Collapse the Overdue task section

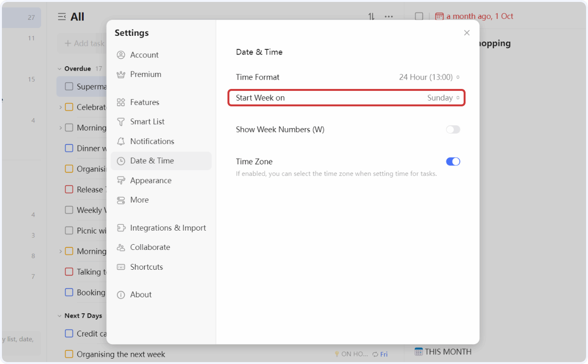pos(59,68)
